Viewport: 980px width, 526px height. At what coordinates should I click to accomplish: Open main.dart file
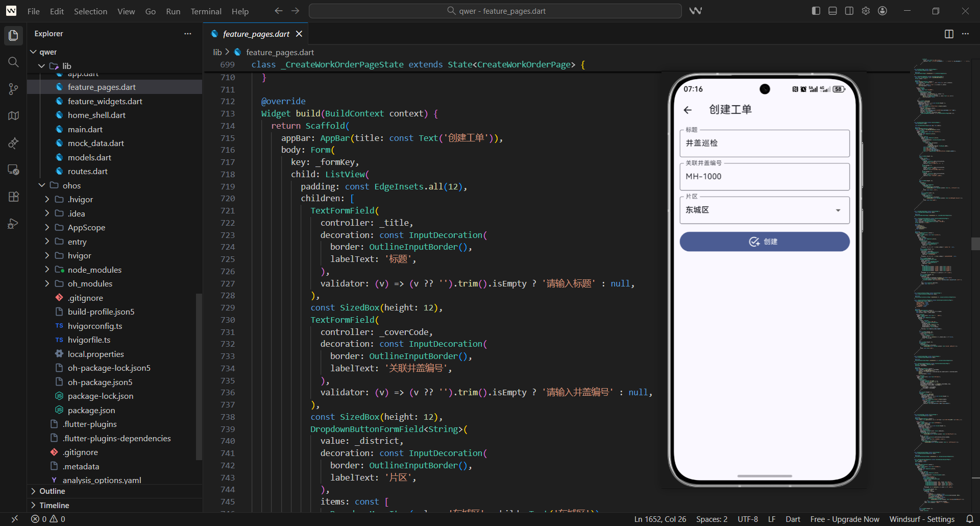[114, 129]
